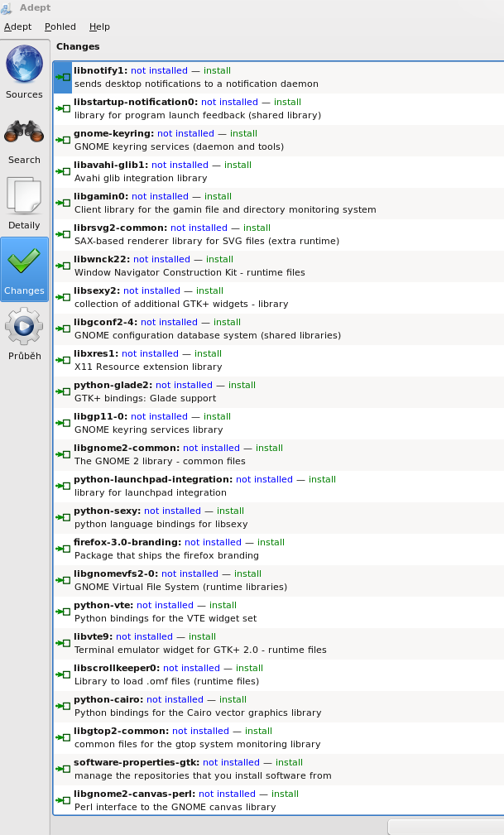
Task: Click the button at bottom right
Action: coord(445,827)
